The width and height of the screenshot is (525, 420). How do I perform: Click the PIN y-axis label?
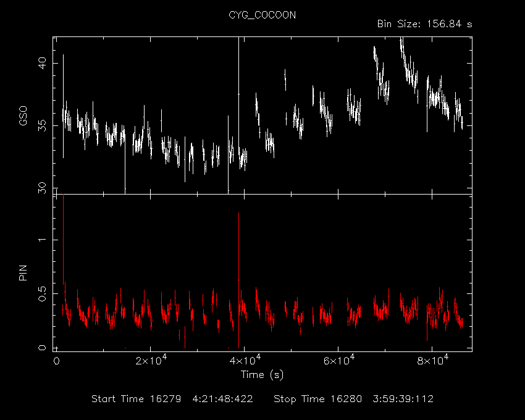[23, 272]
